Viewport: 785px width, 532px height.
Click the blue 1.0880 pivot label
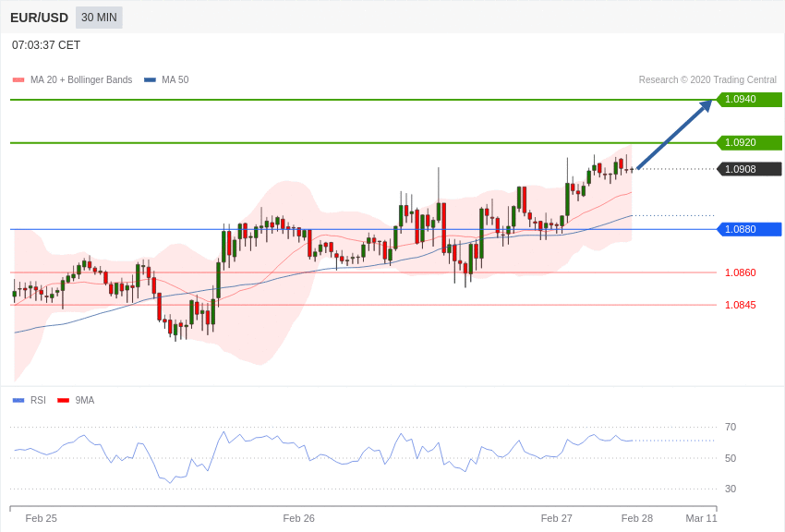pos(750,229)
